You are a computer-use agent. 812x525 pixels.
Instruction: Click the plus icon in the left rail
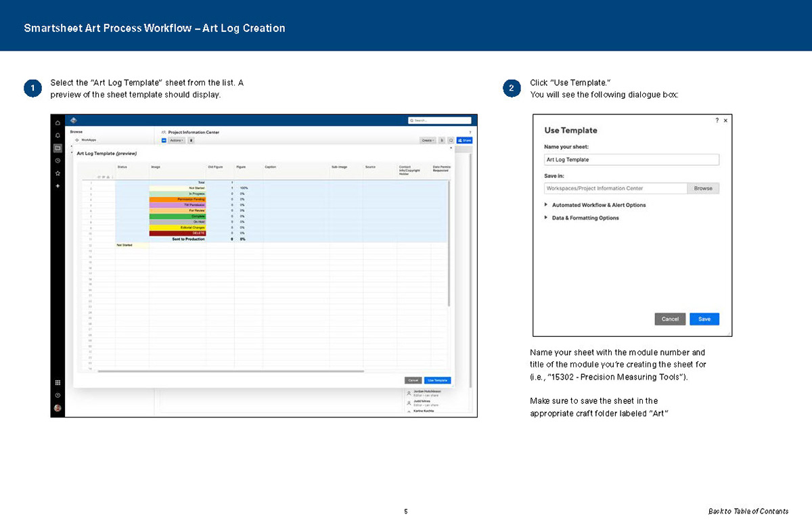coord(58,186)
